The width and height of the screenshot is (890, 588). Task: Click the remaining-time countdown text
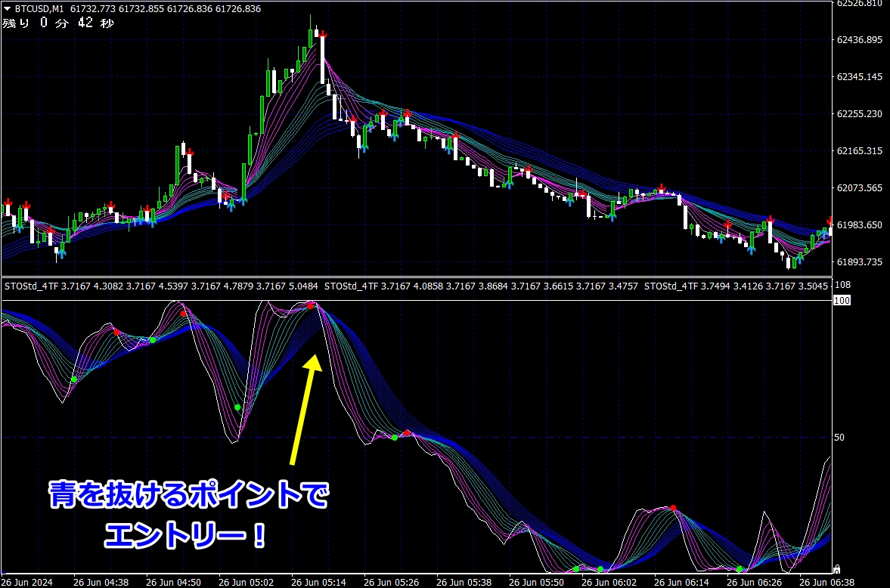point(59,23)
